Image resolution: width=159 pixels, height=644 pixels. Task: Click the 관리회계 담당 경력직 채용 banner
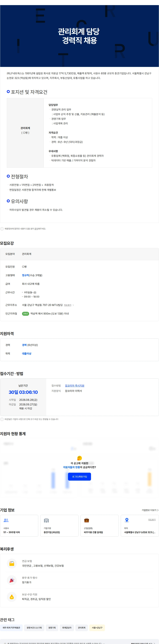79,36
